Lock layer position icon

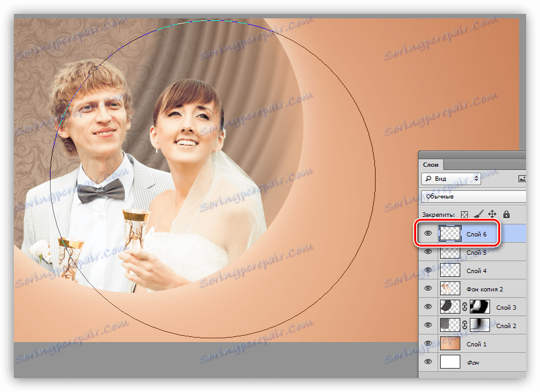(493, 214)
